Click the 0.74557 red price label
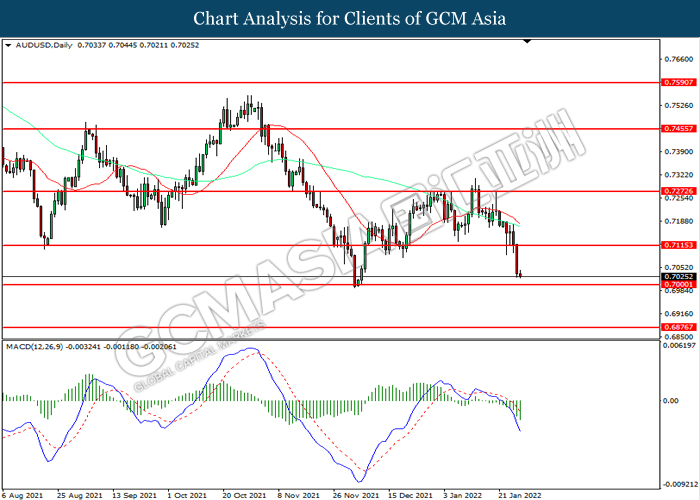Screen dimensions: 700x500 click(x=679, y=129)
